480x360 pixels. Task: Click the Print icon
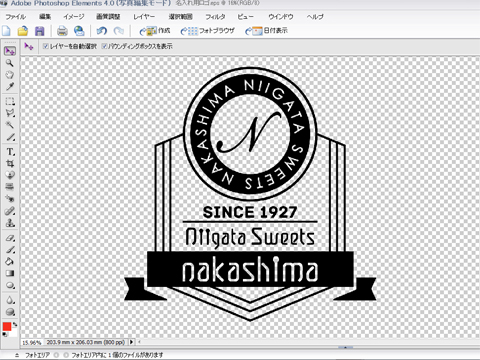tap(62, 31)
